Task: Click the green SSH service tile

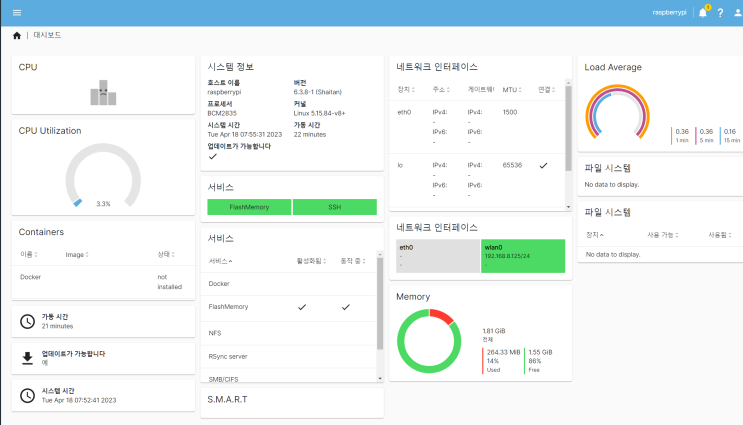Action: point(335,207)
